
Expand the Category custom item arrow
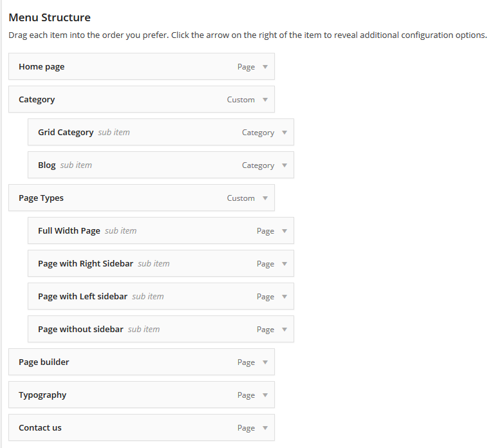(x=265, y=100)
